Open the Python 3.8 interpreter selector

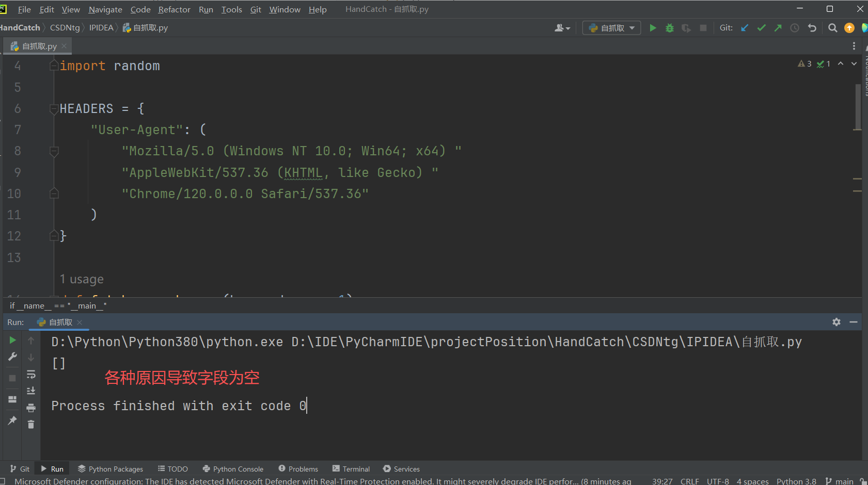(796, 481)
